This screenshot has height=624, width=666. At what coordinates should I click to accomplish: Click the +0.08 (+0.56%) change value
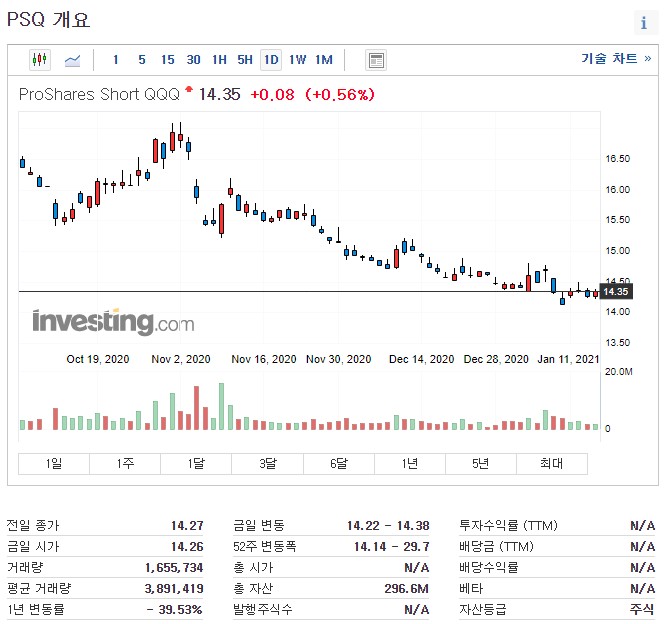pyautogui.click(x=313, y=94)
